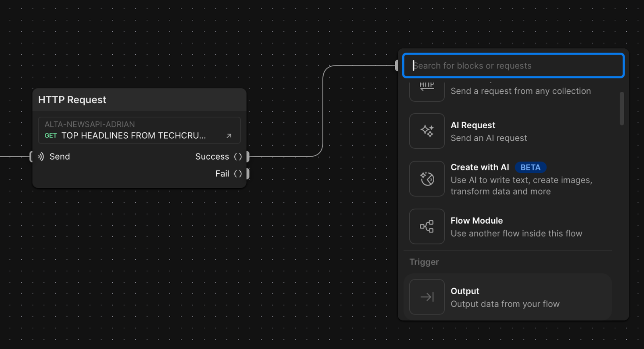
Task: Click the Send input port
Action: (31, 156)
